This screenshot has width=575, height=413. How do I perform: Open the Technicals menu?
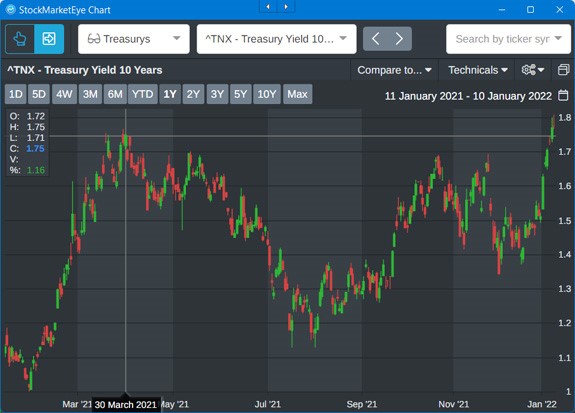click(478, 70)
